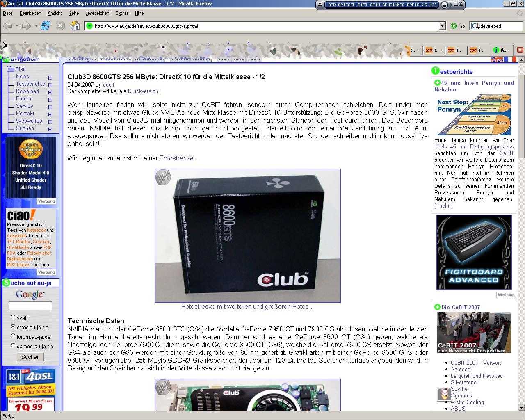Expand the Suchen navigation section
The height and width of the screenshot is (420, 525).
50,129
